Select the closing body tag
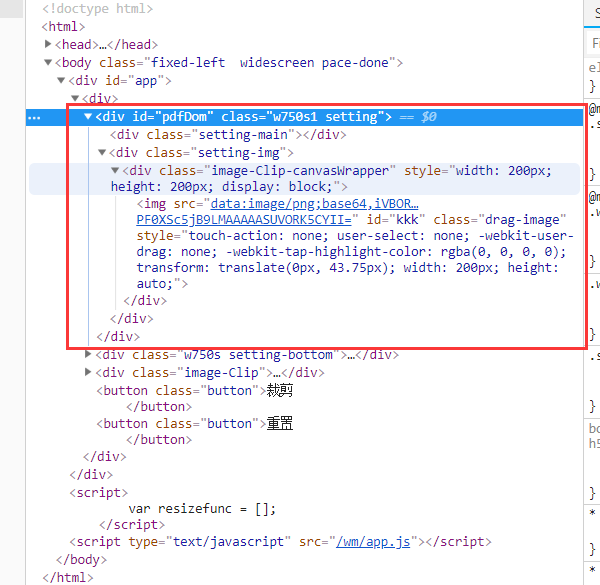 click(x=81, y=560)
